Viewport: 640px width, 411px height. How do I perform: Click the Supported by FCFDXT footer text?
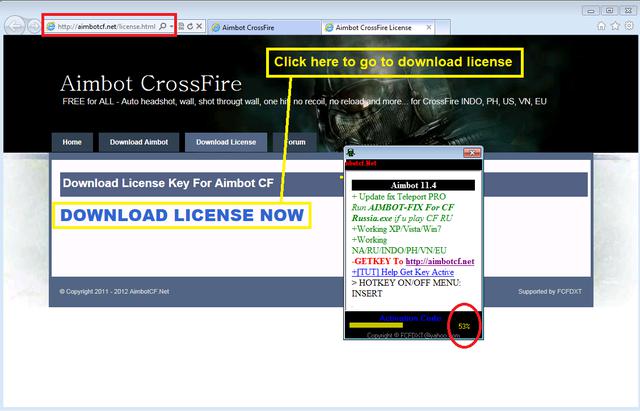click(550, 291)
